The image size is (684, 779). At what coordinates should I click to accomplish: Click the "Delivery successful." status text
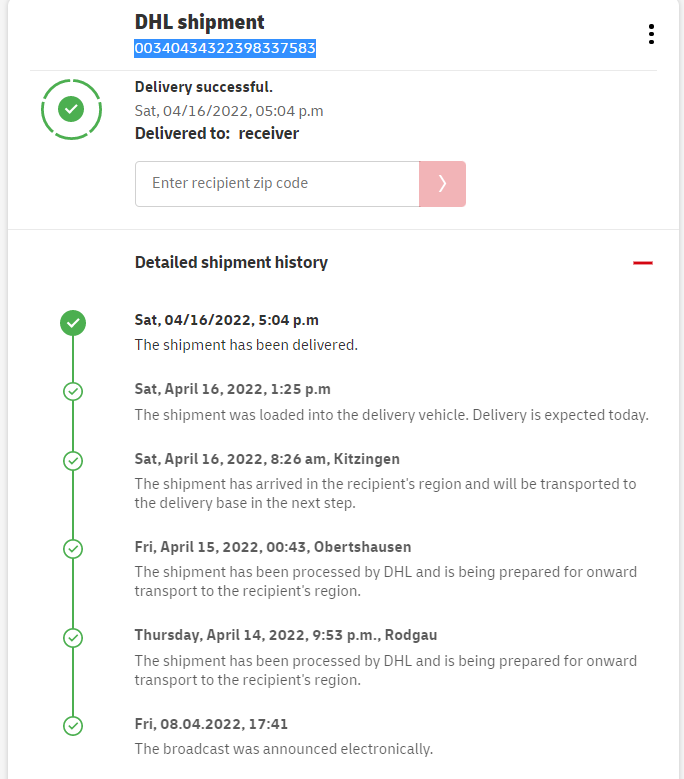point(204,87)
